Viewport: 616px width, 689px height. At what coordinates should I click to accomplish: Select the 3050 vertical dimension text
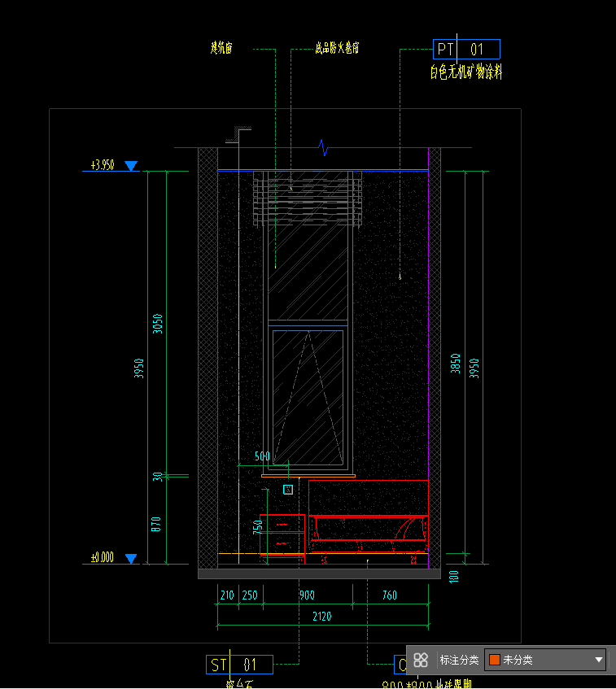coord(157,324)
